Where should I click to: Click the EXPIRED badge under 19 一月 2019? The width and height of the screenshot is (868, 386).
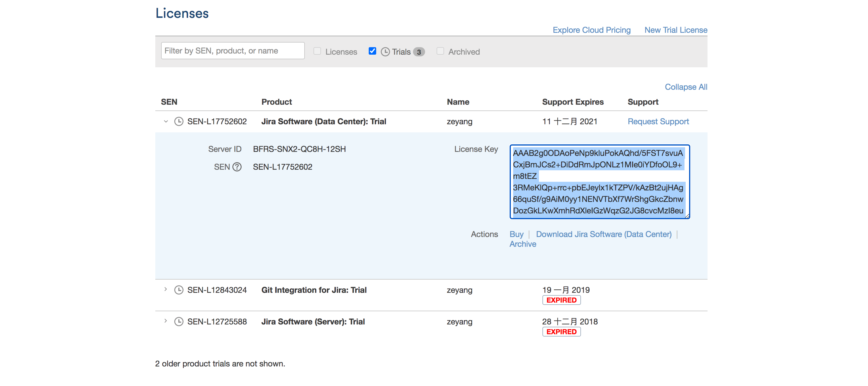click(x=561, y=300)
